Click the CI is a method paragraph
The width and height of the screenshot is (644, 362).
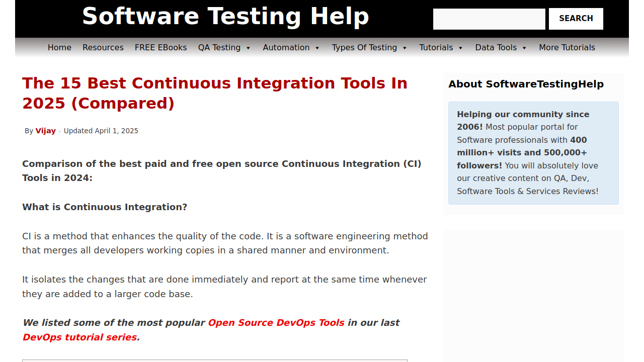(225, 243)
